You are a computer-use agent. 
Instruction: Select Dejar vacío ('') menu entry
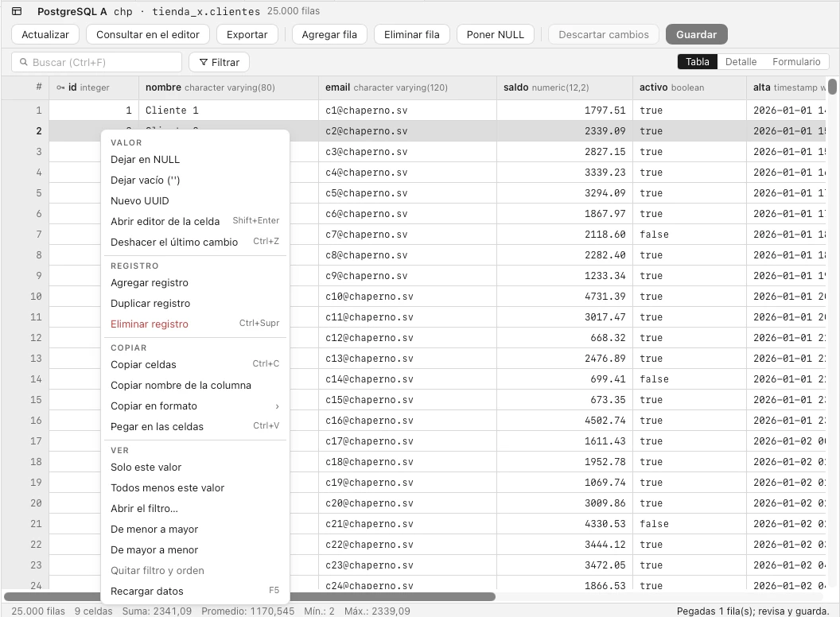pos(195,180)
